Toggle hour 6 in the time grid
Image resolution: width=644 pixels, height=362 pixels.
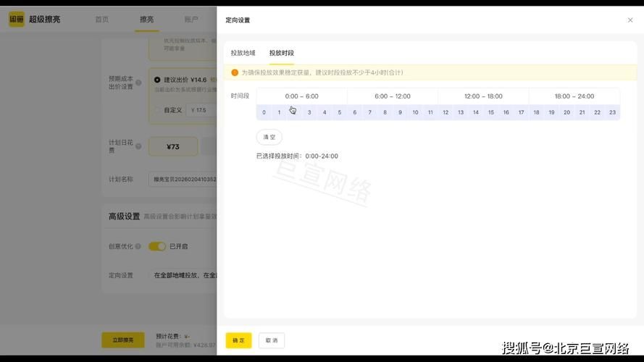point(355,112)
